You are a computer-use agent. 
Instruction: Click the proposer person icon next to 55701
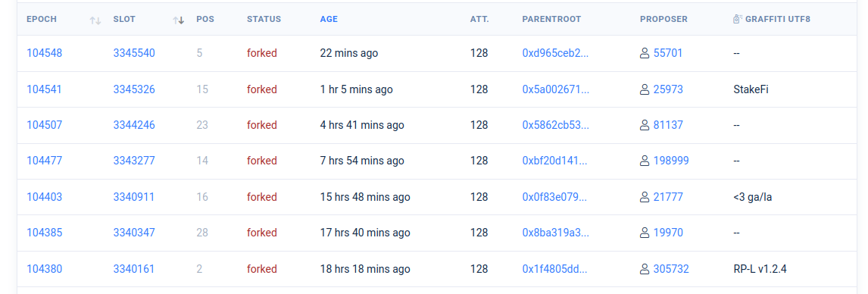(x=645, y=53)
